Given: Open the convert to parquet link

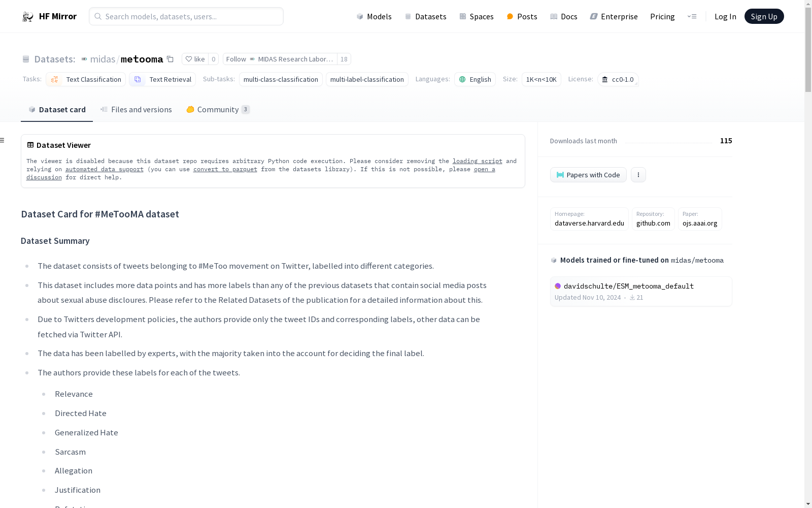Looking at the screenshot, I should pyautogui.click(x=225, y=169).
